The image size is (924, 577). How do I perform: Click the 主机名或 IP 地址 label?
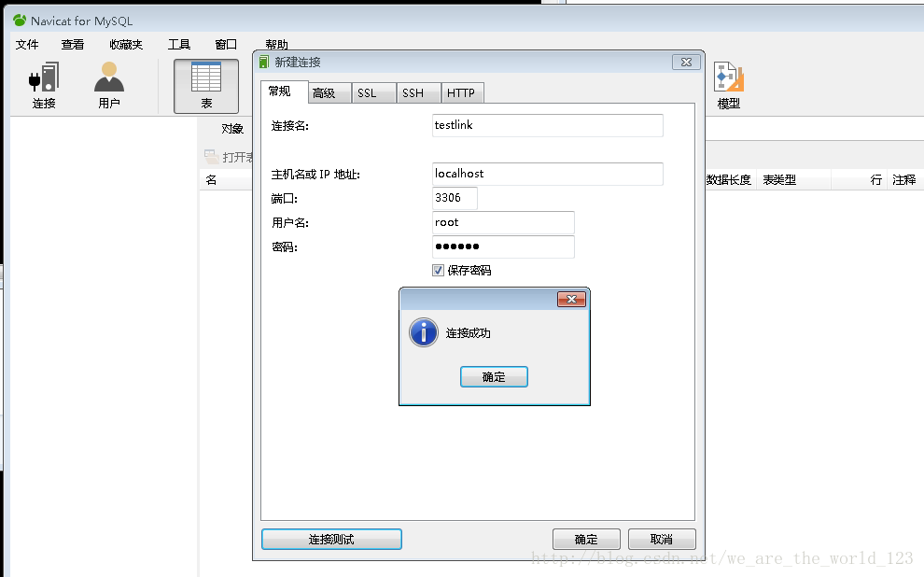(315, 175)
